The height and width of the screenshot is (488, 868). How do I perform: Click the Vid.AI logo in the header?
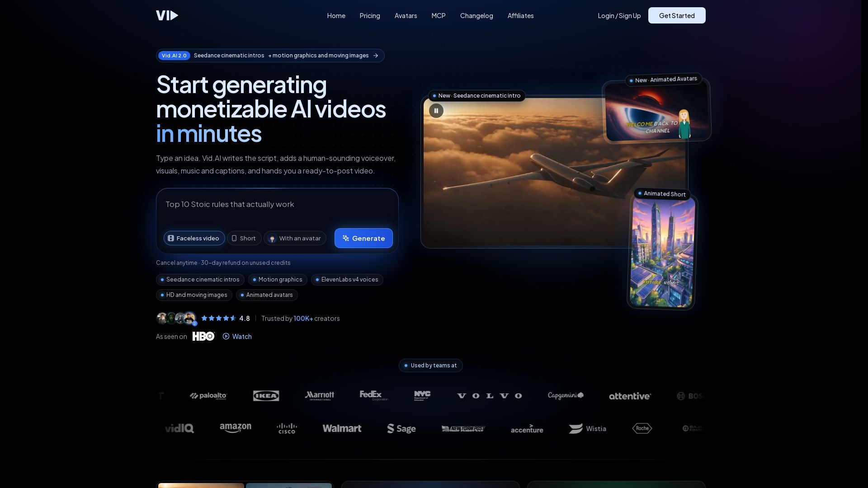(x=167, y=15)
